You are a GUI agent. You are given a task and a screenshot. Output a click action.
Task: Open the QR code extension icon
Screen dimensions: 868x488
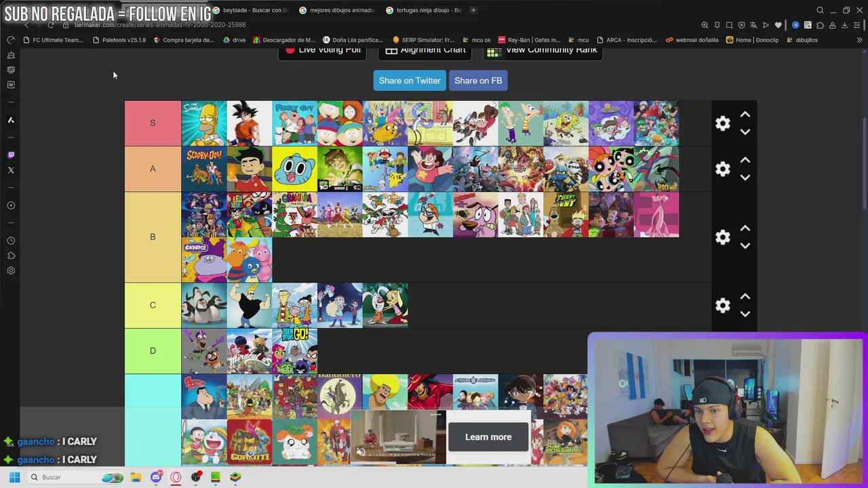(x=808, y=25)
